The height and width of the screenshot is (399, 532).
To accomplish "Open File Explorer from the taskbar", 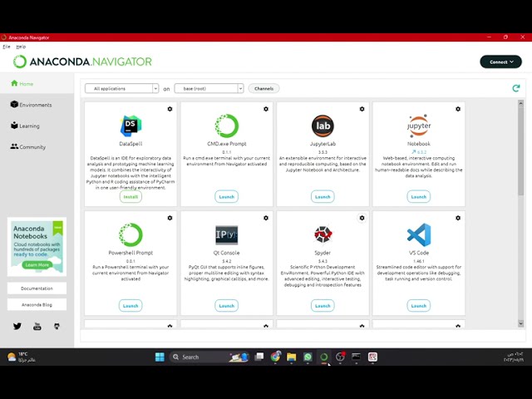I will coord(292,357).
